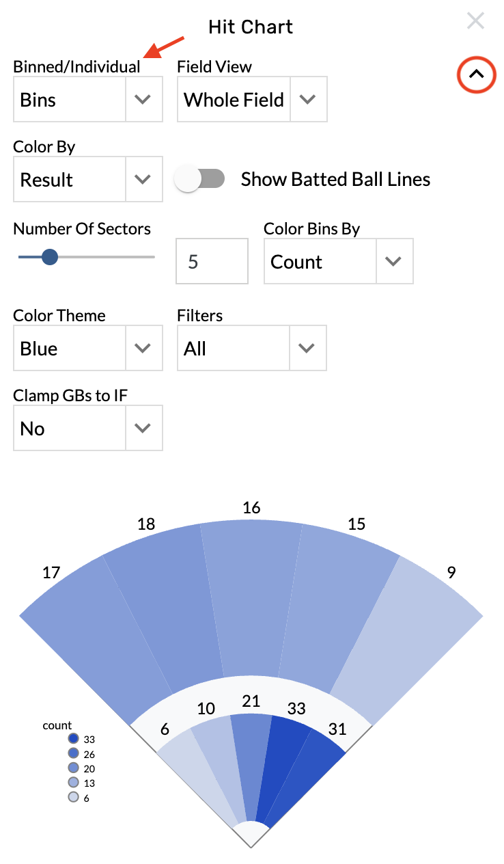Open the Clamp GBs to IF dropdown

click(x=88, y=429)
